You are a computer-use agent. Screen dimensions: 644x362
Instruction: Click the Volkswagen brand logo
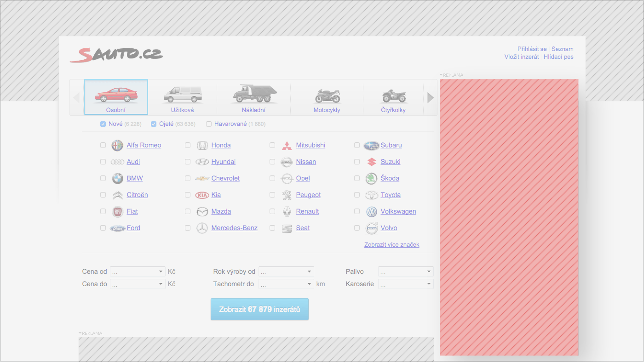pos(371,211)
